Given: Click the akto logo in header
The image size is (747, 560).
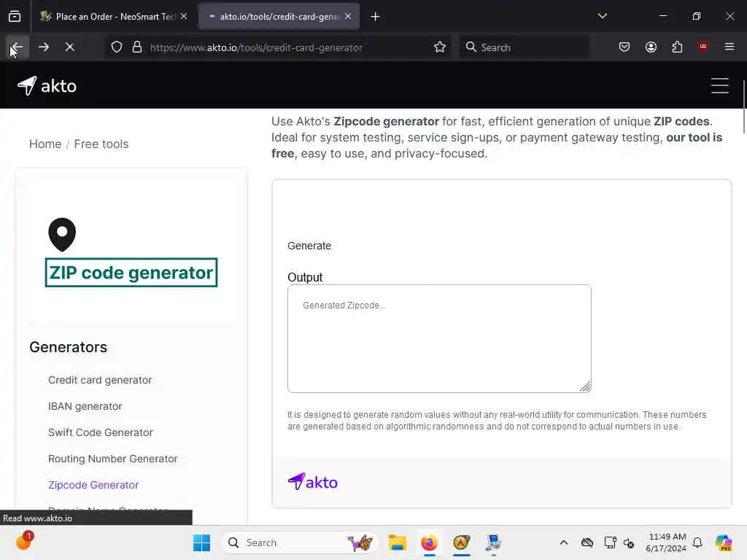Looking at the screenshot, I should point(47,86).
